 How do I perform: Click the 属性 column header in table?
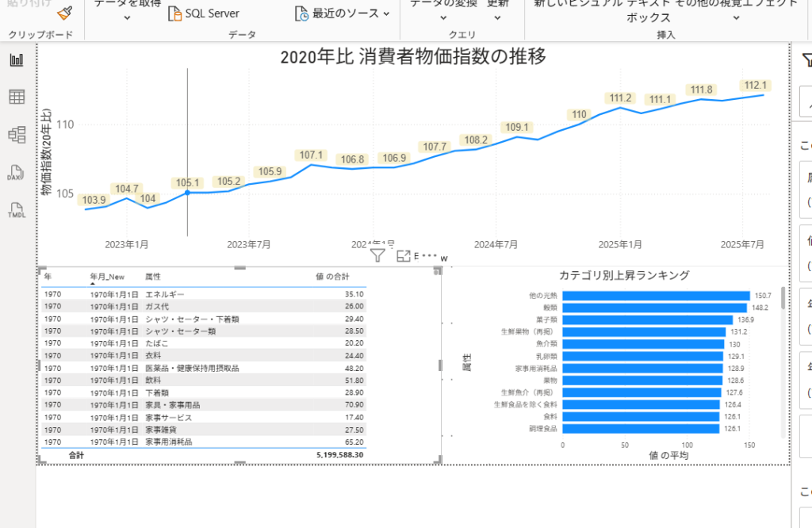pos(152,277)
